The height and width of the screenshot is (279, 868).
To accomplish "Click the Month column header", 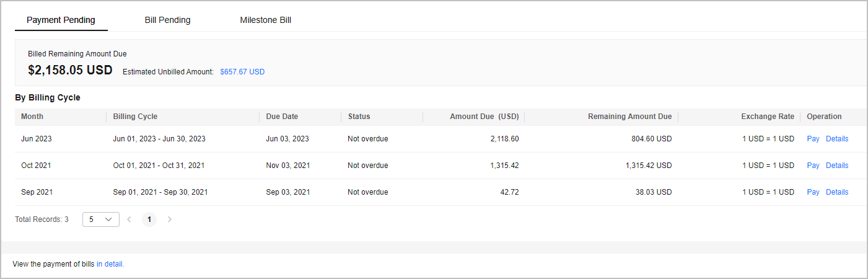I will (x=32, y=117).
